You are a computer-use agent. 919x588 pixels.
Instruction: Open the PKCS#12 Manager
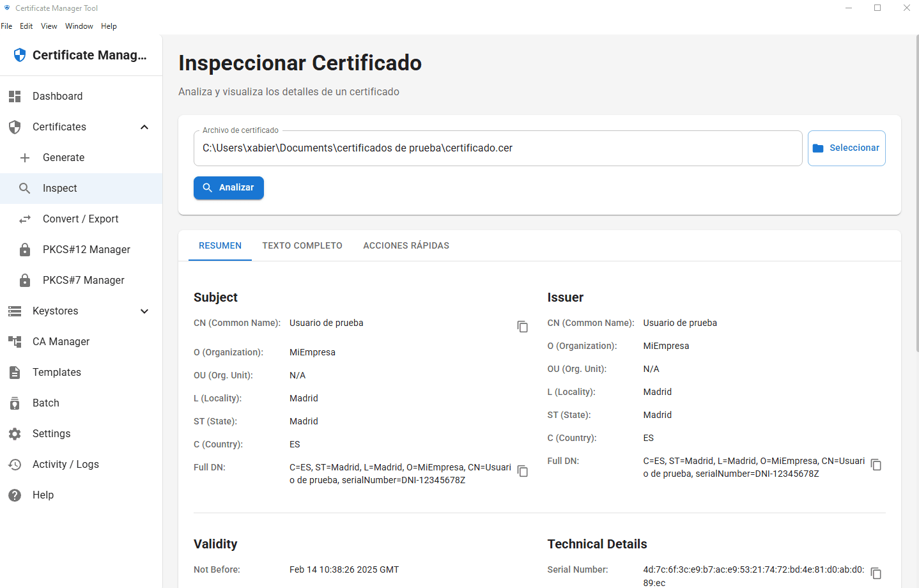tap(86, 249)
